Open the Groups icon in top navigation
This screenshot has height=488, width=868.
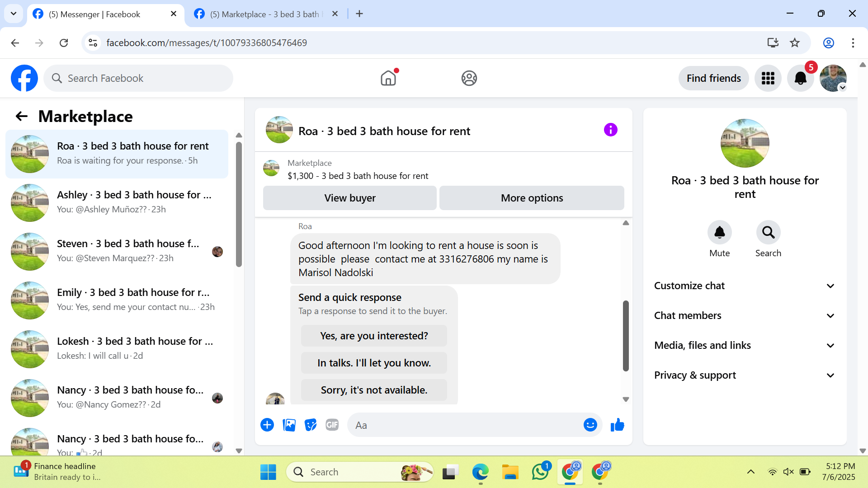click(x=469, y=78)
